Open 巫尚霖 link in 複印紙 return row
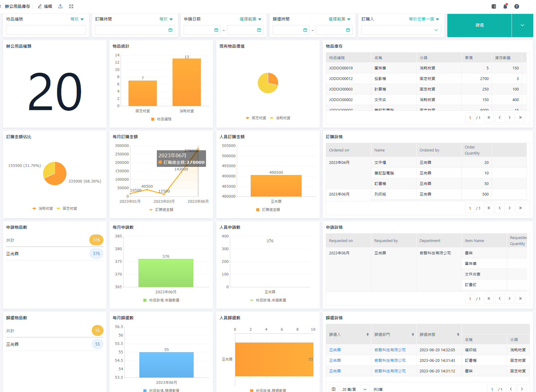The image size is (536, 392). [x=335, y=350]
